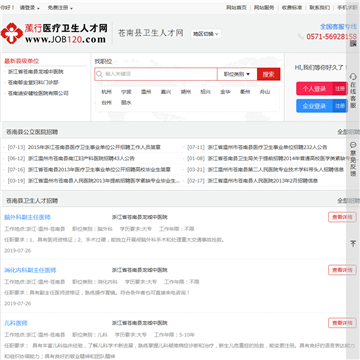Screen dimensions: 360x360
Task: Select city 舟山
Action: point(265,92)
